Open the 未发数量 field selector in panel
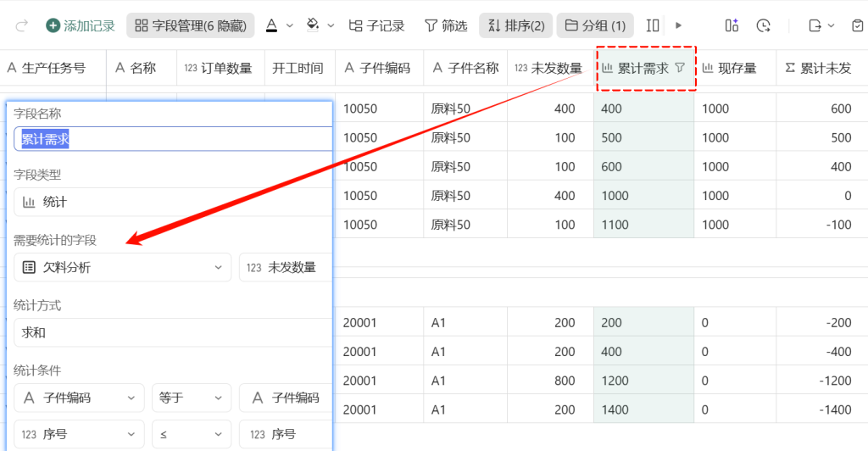Screen dimensions: 868x451 [286, 267]
